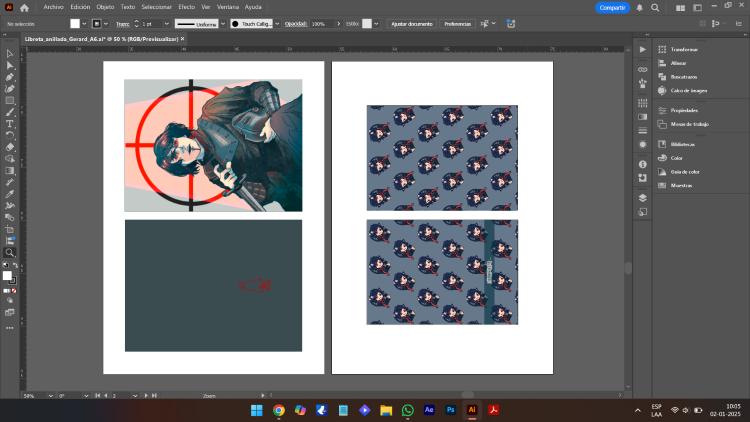Click the Home icon

click(24, 8)
